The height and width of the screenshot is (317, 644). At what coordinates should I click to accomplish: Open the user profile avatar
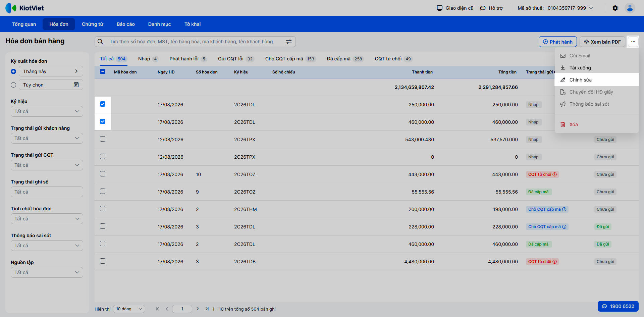tap(630, 8)
